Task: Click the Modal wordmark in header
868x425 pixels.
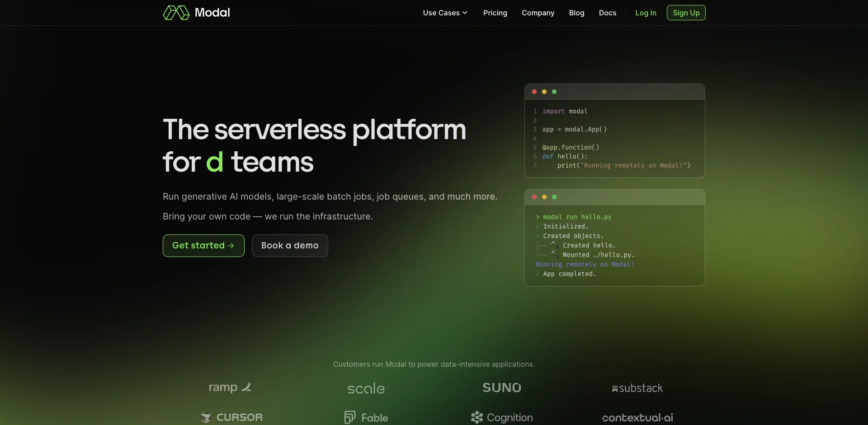Action: point(212,13)
